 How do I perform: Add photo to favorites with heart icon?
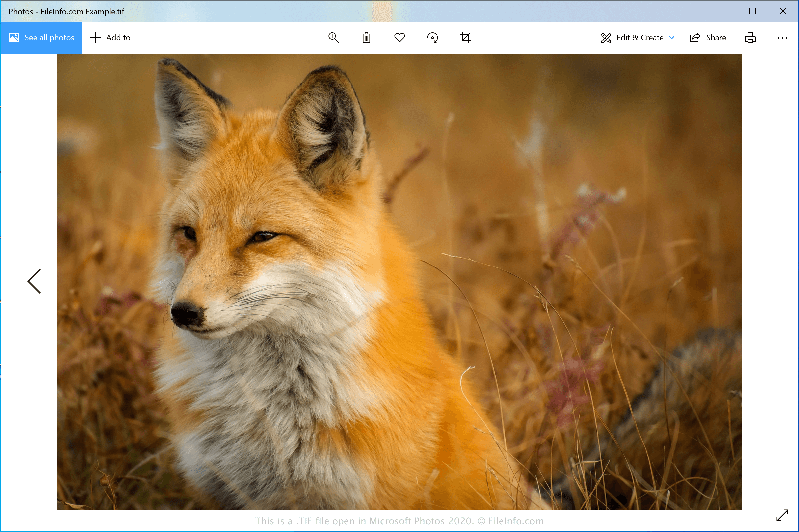coord(400,38)
